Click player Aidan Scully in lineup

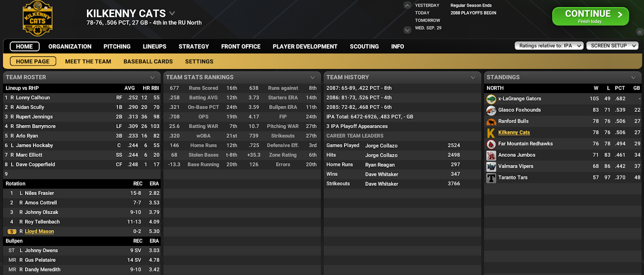point(30,107)
